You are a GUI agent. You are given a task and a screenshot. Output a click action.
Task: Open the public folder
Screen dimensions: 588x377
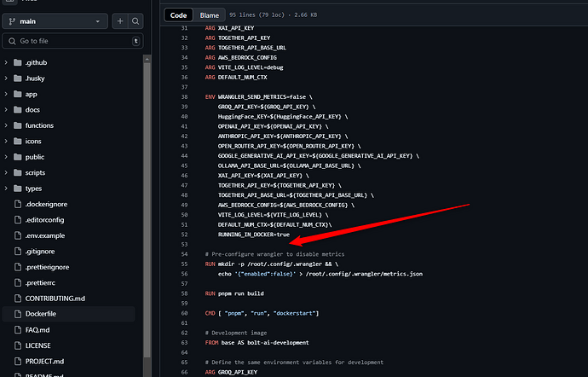point(35,157)
